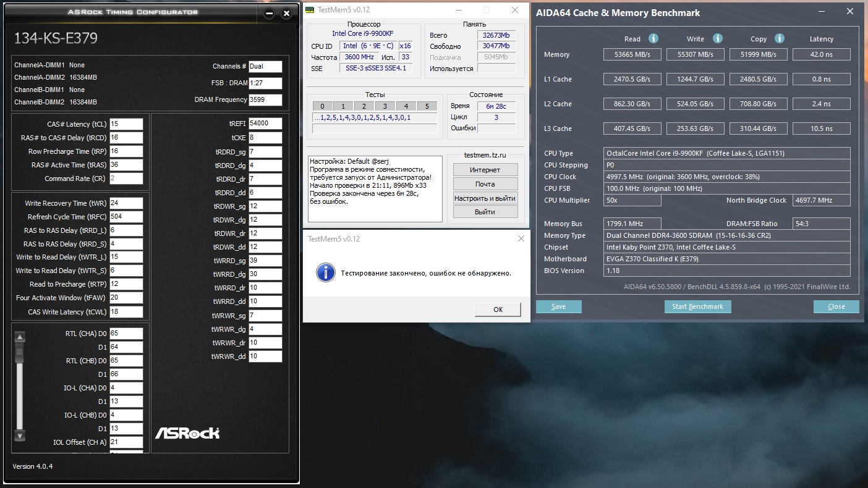868x488 pixels.
Task: Click Memory Copy value 51999 MB/s
Action: tap(759, 54)
